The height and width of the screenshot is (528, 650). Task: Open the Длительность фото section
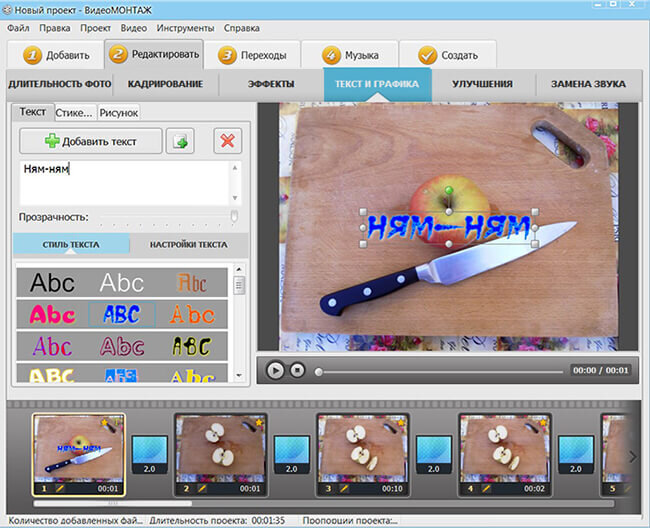(x=60, y=84)
